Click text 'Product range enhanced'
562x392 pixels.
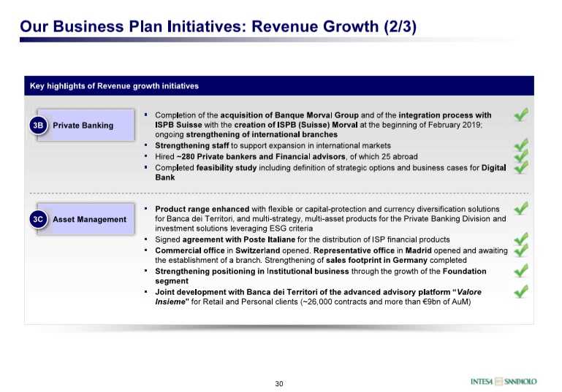pyautogui.click(x=202, y=209)
